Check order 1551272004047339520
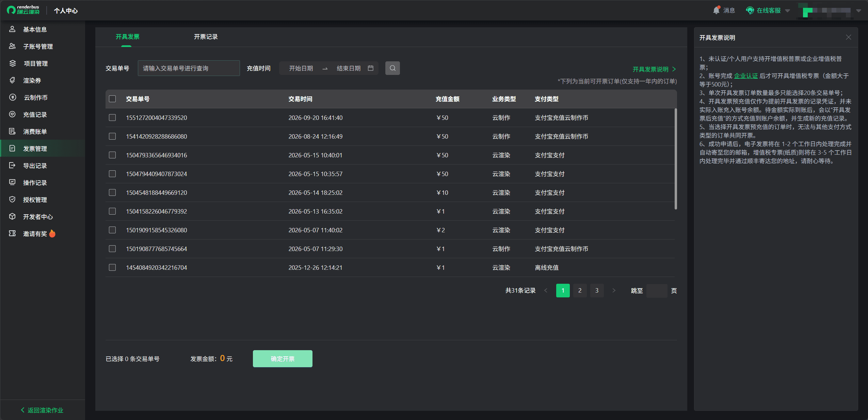Image resolution: width=868 pixels, height=420 pixels. point(112,118)
